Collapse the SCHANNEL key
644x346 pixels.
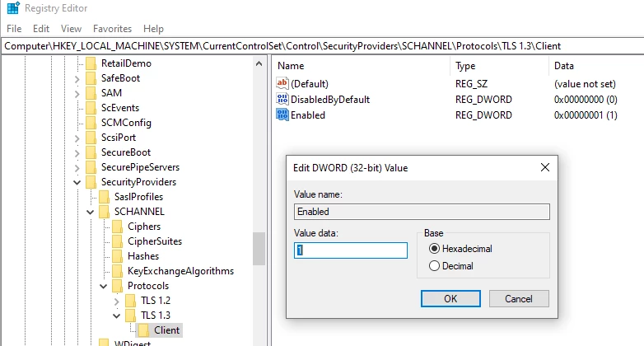90,212
